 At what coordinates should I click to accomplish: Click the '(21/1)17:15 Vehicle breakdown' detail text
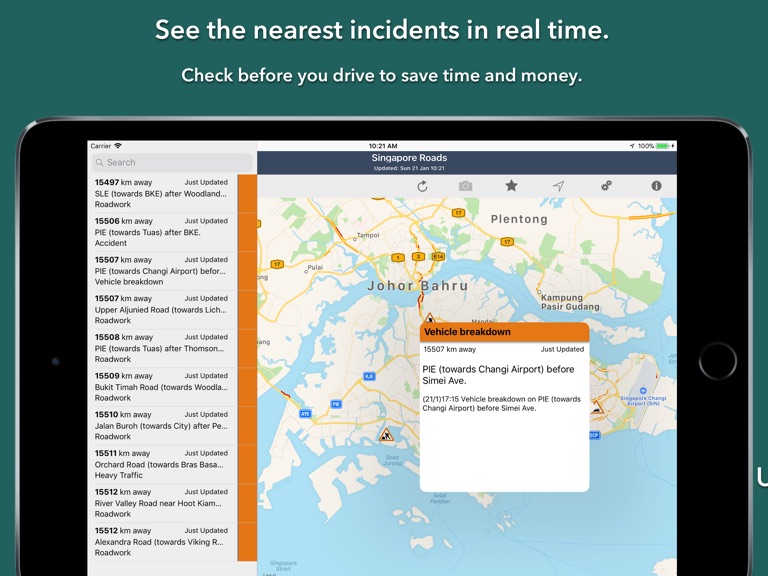[502, 404]
